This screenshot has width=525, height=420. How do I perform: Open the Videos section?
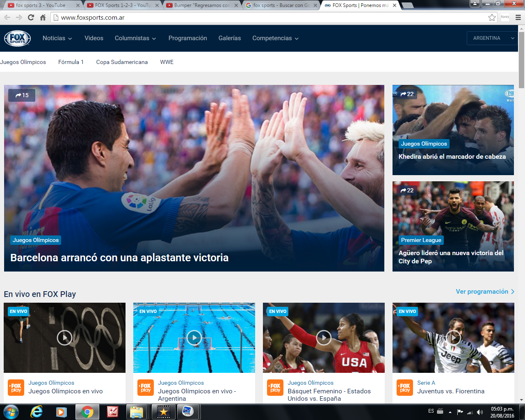coord(94,38)
